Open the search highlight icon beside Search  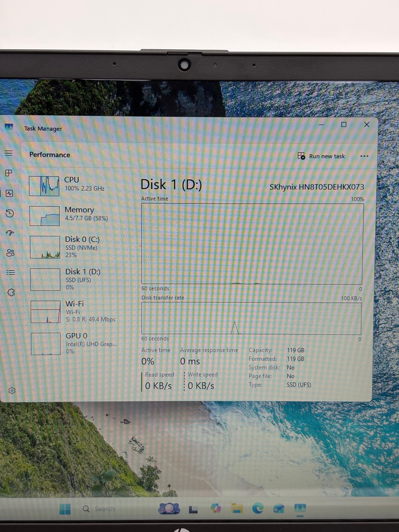tap(169, 509)
